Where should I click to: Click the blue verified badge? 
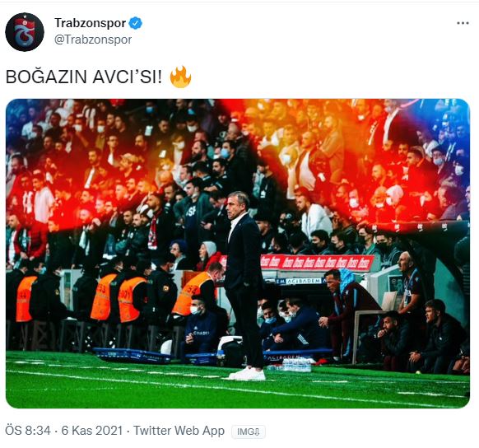coord(135,23)
